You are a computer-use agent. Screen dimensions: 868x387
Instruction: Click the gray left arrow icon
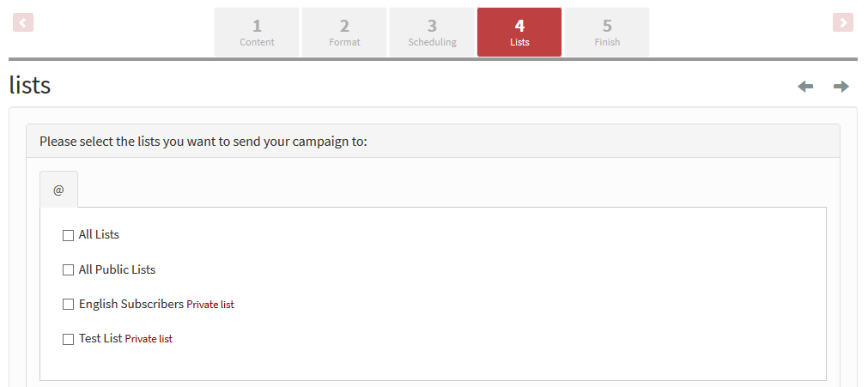tap(805, 87)
